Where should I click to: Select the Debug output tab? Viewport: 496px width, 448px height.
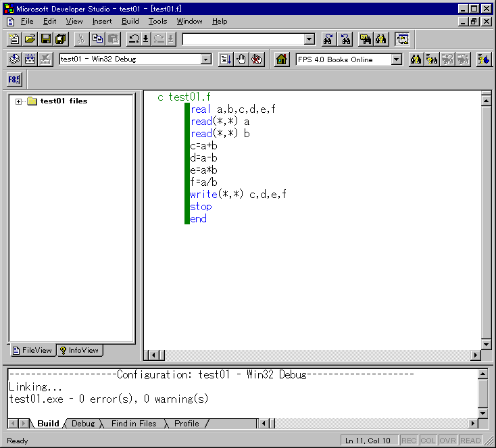(83, 424)
